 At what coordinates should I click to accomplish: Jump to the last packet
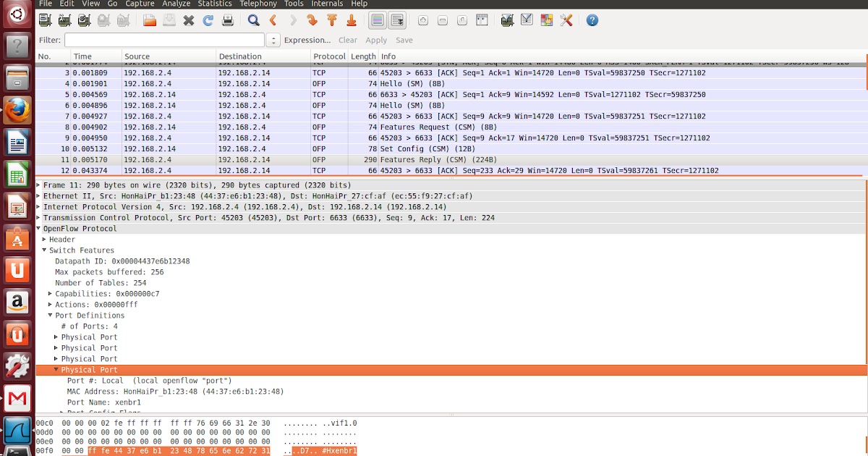(352, 20)
